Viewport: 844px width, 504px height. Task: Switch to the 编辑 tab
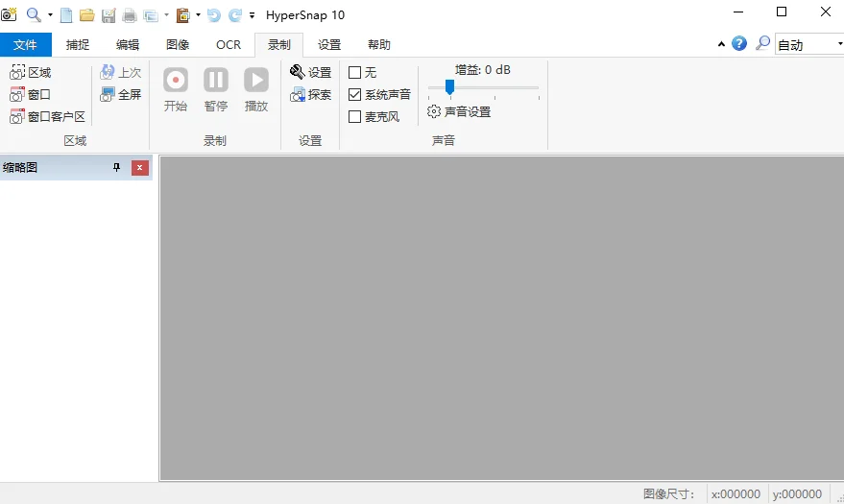click(128, 45)
